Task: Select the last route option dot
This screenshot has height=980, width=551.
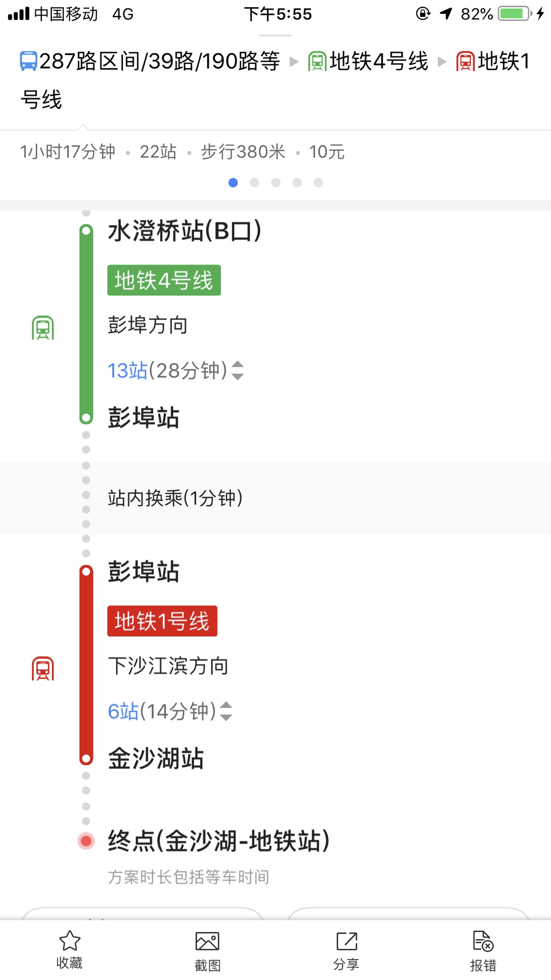Action: pyautogui.click(x=318, y=183)
